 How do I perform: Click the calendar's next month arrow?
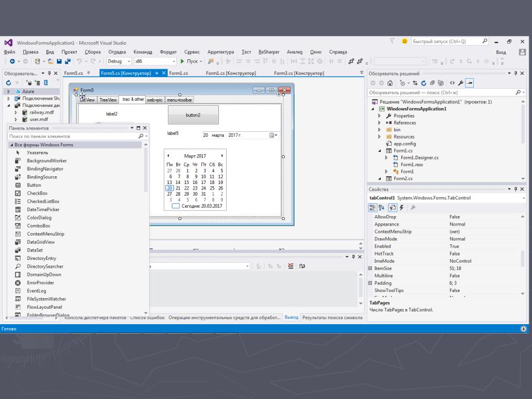[x=222, y=156]
